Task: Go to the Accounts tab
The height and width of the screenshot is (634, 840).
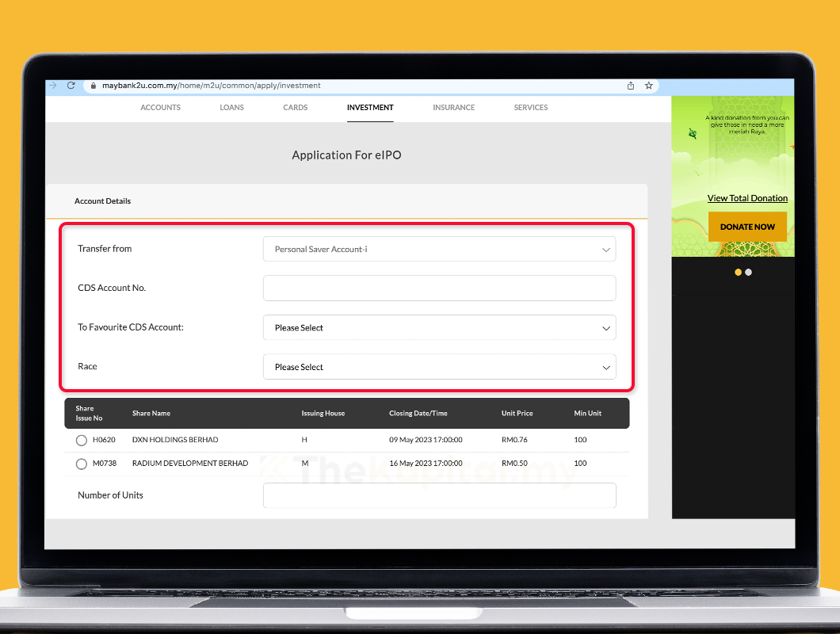Action: [x=160, y=108]
